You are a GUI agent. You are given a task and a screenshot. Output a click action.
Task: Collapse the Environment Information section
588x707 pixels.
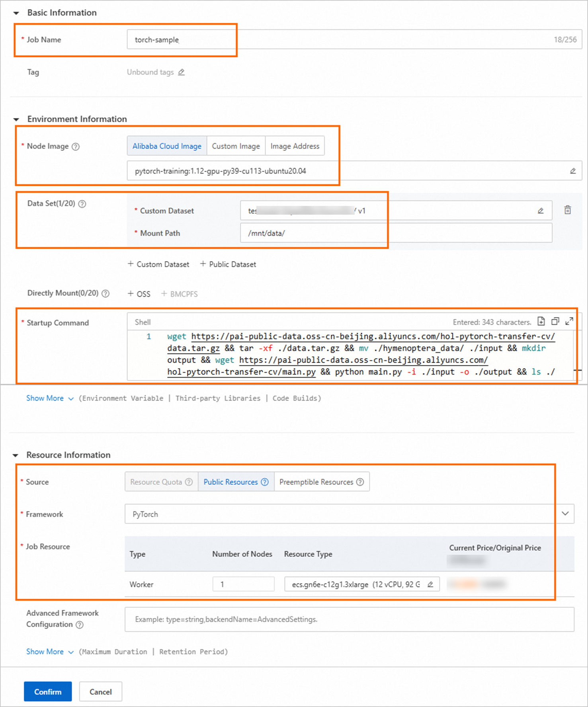(16, 119)
